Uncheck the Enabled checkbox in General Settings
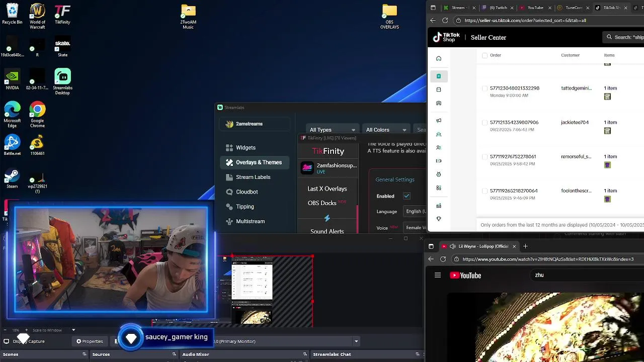This screenshot has height=362, width=644. point(407,196)
